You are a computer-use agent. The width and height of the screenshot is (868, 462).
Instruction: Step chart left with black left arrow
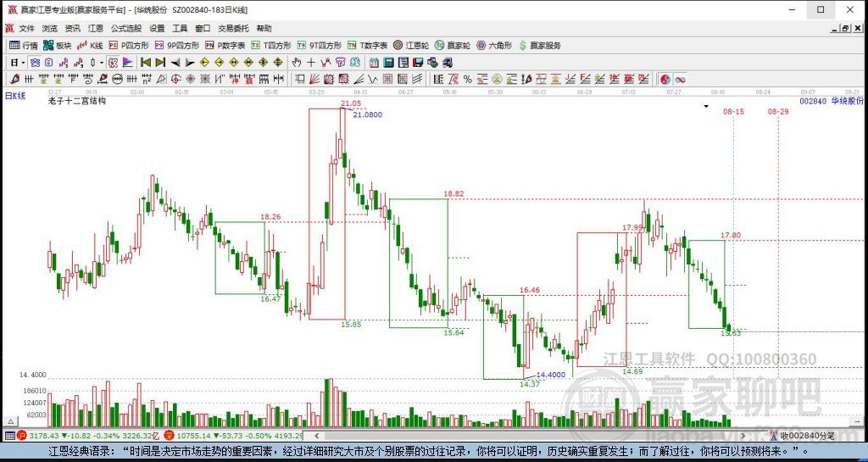(x=175, y=63)
